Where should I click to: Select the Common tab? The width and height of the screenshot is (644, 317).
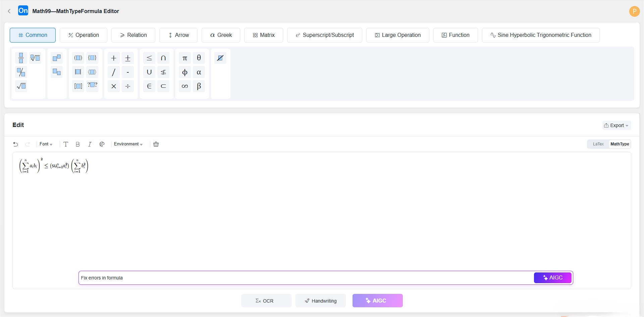(x=33, y=35)
